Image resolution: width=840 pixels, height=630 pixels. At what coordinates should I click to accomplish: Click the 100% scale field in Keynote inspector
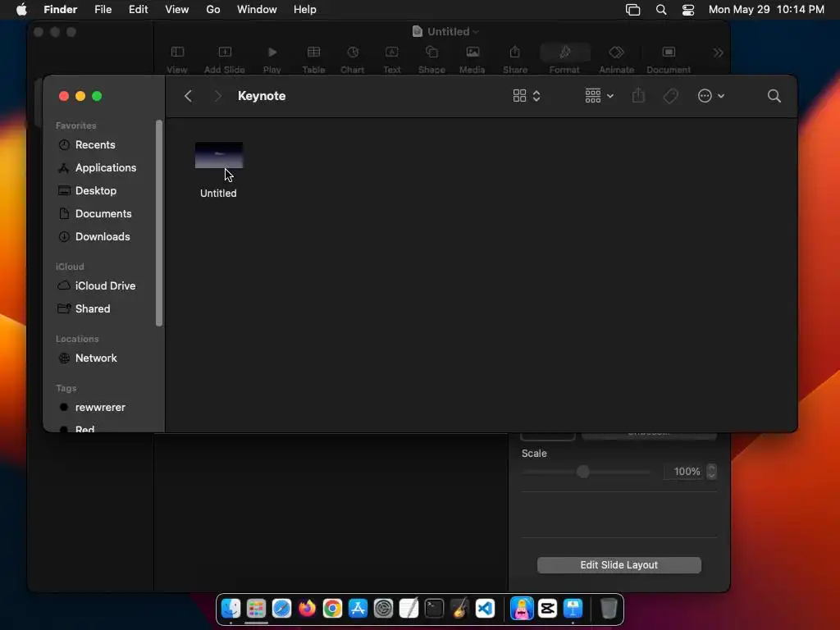[683, 472]
